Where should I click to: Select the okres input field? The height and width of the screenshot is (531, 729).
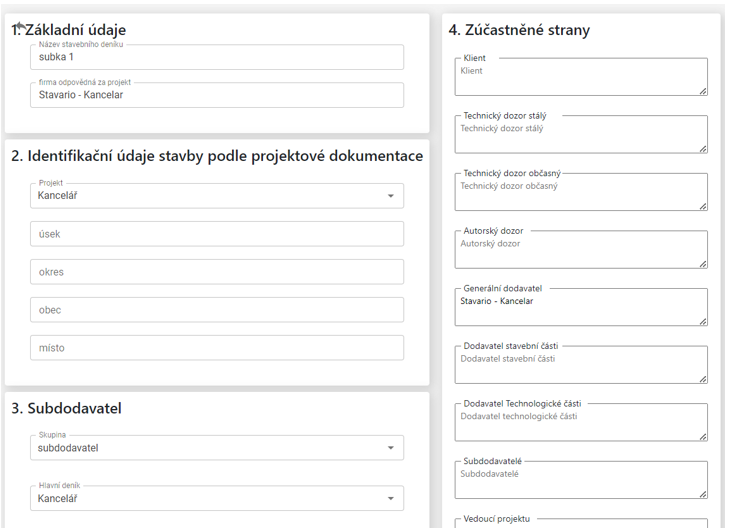pyautogui.click(x=216, y=272)
